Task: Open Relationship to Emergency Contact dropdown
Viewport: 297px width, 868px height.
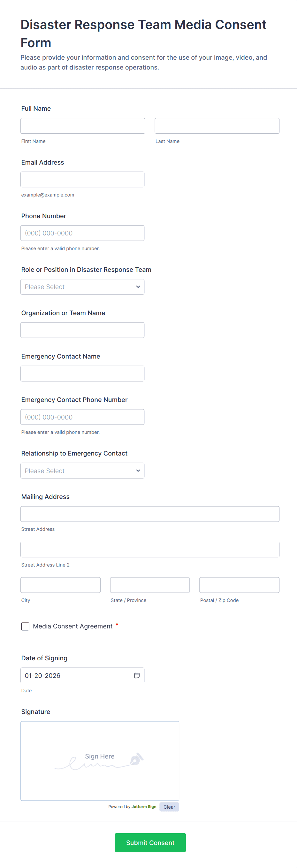Action: pyautogui.click(x=82, y=471)
